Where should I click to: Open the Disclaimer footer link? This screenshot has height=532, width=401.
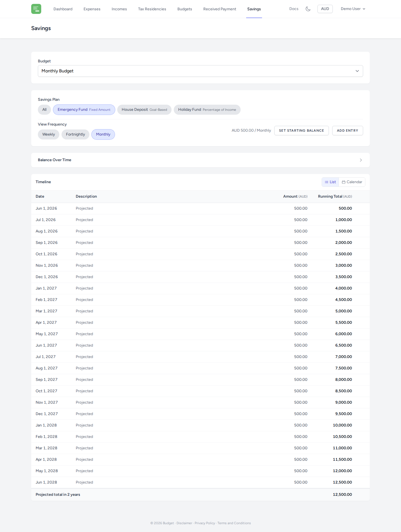[x=184, y=523]
